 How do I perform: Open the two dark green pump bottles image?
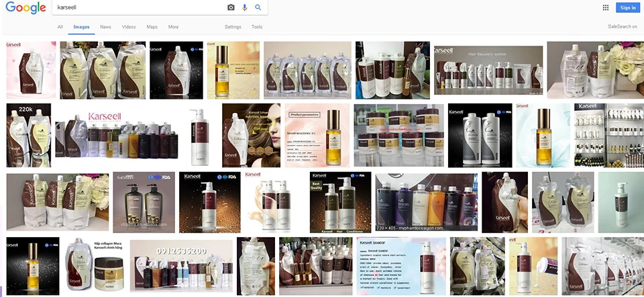[144, 202]
